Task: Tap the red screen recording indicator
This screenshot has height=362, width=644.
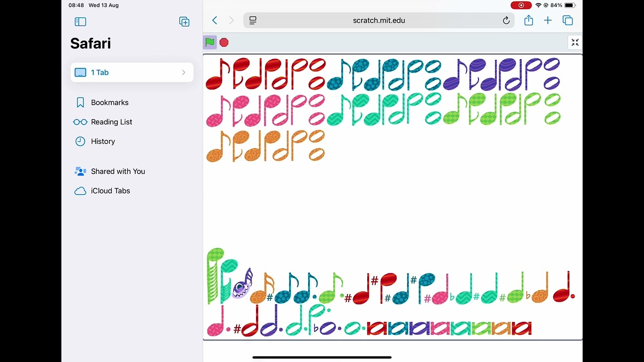Action: (x=521, y=5)
